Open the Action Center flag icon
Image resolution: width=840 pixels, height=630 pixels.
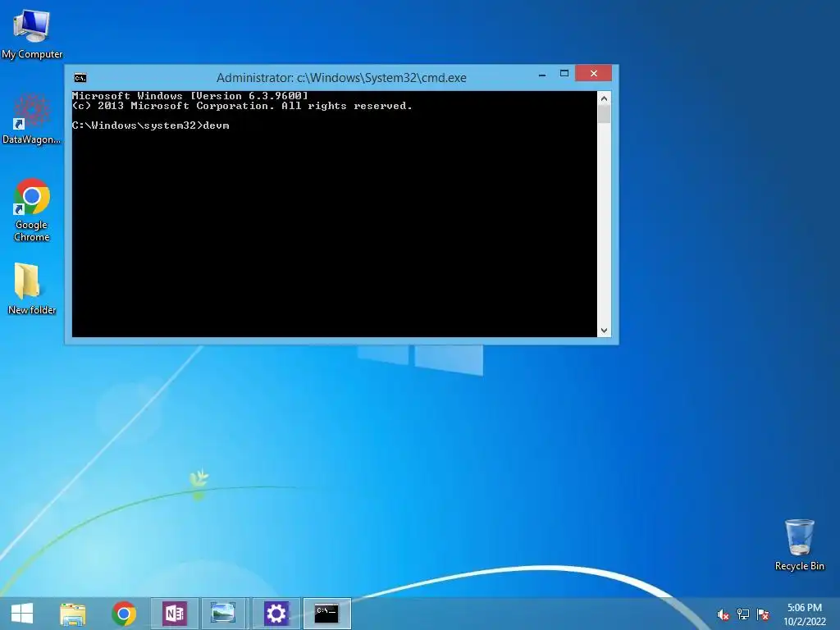click(763, 614)
